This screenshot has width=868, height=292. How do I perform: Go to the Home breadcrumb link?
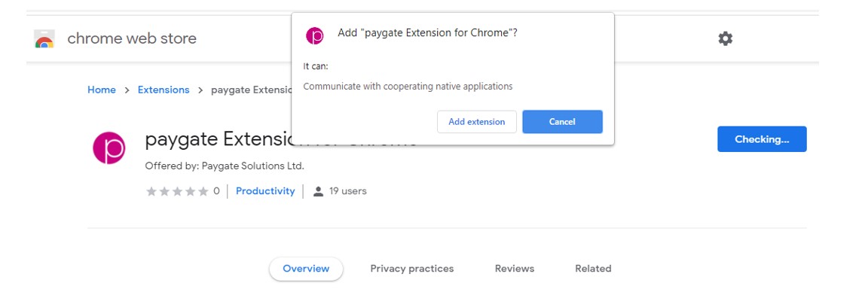click(102, 90)
